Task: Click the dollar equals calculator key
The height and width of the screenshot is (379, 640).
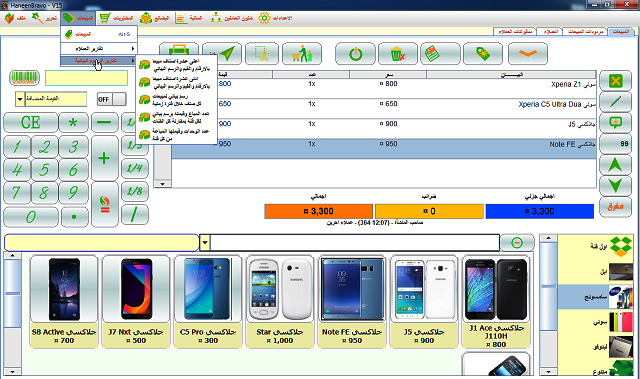Action: pos(104,204)
